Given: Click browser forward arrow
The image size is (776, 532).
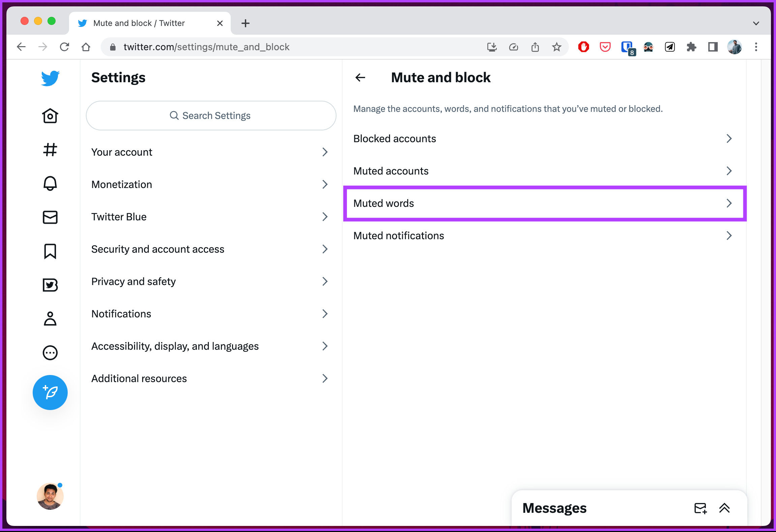Looking at the screenshot, I should [43, 47].
